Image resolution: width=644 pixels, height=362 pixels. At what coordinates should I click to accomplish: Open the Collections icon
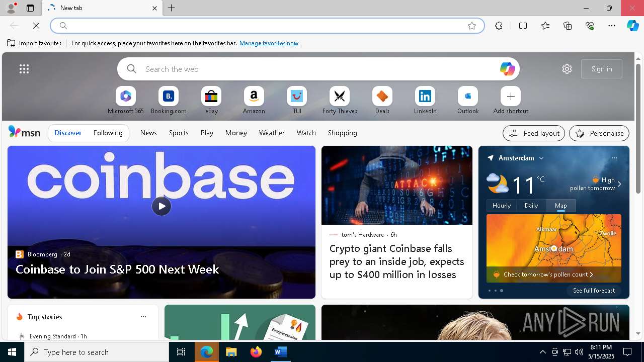[x=568, y=26]
